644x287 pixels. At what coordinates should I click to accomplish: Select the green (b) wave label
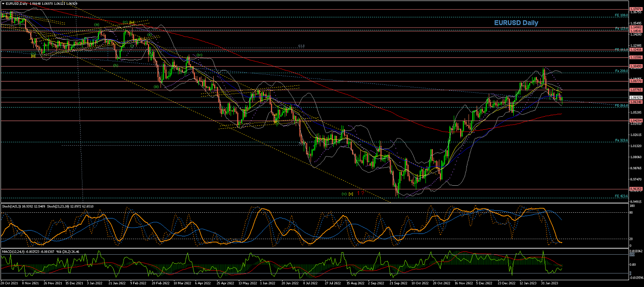click(x=116, y=65)
